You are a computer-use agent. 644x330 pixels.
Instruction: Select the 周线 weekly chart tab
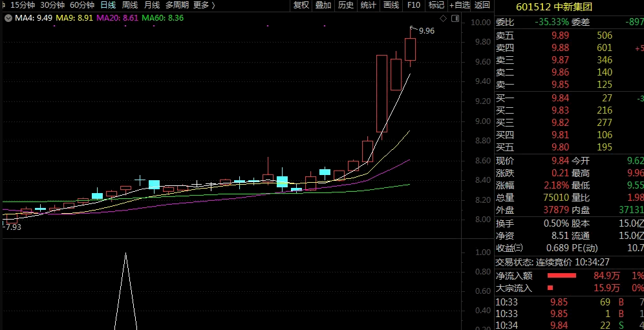point(130,5)
